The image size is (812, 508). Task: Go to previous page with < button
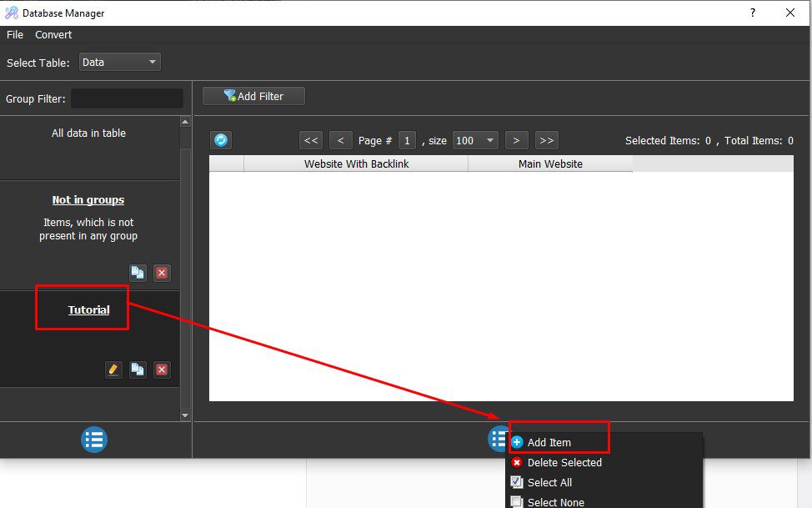click(x=341, y=140)
